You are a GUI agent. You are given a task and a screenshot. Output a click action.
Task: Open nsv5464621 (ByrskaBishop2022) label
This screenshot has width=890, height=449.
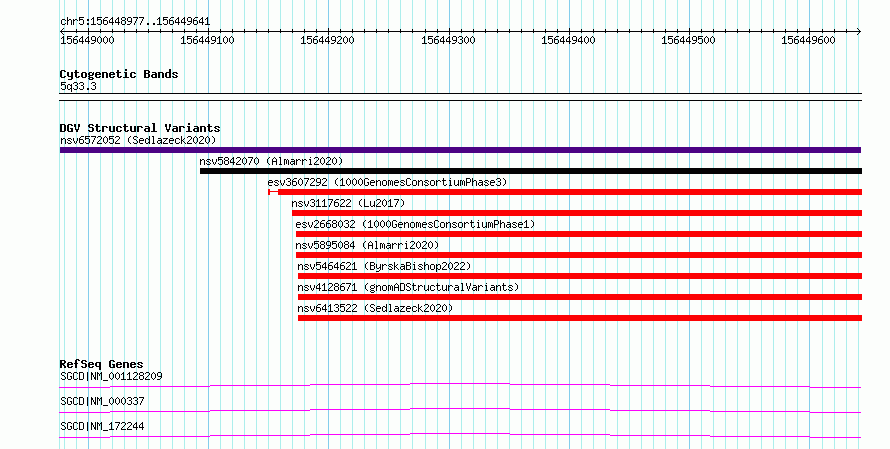pos(384,266)
